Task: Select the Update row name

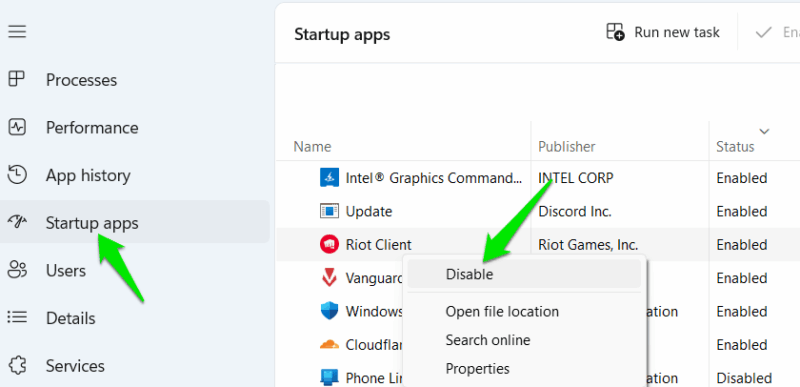Action: 369,211
